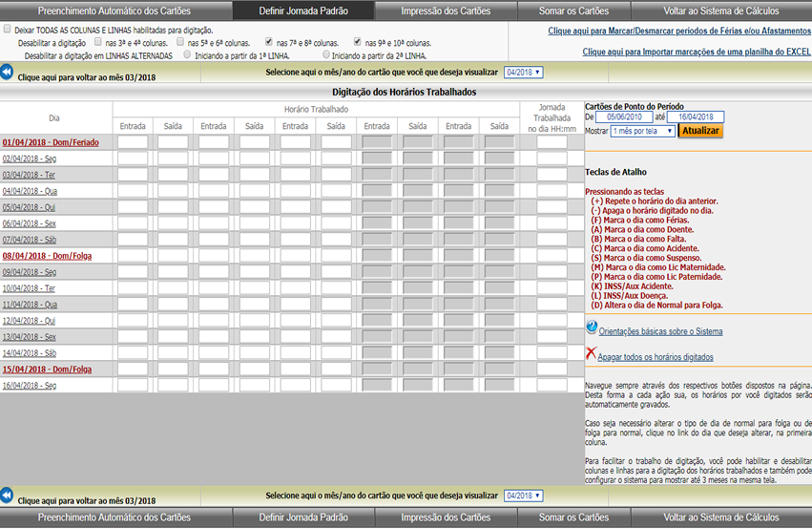Check the 'nas 3ª e 4ª colunas' box
This screenshot has width=812, height=529.
coord(98,43)
